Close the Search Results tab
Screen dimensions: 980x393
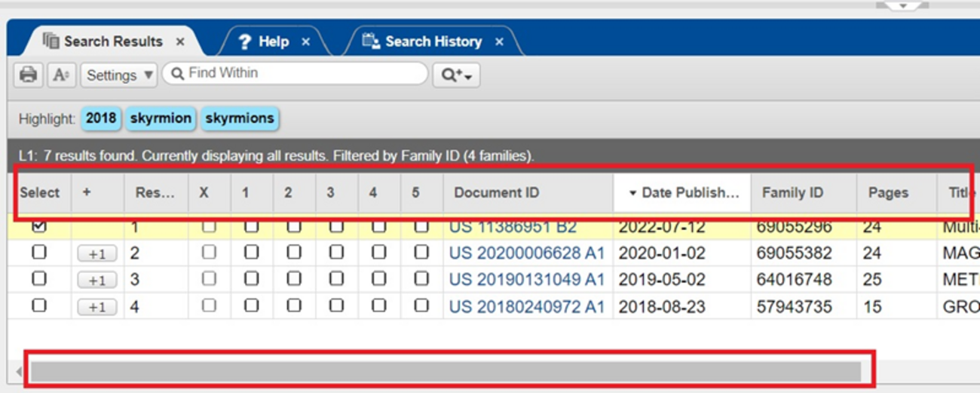point(179,41)
